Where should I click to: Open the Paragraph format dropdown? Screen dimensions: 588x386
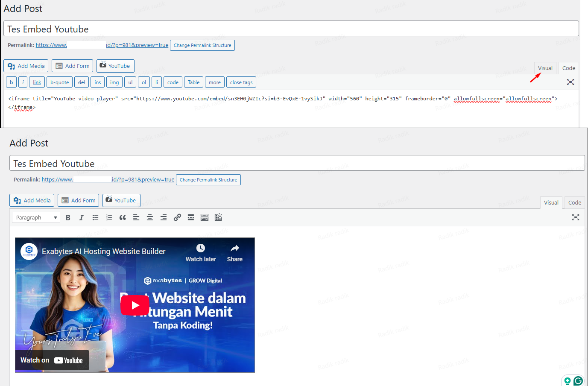pyautogui.click(x=36, y=217)
